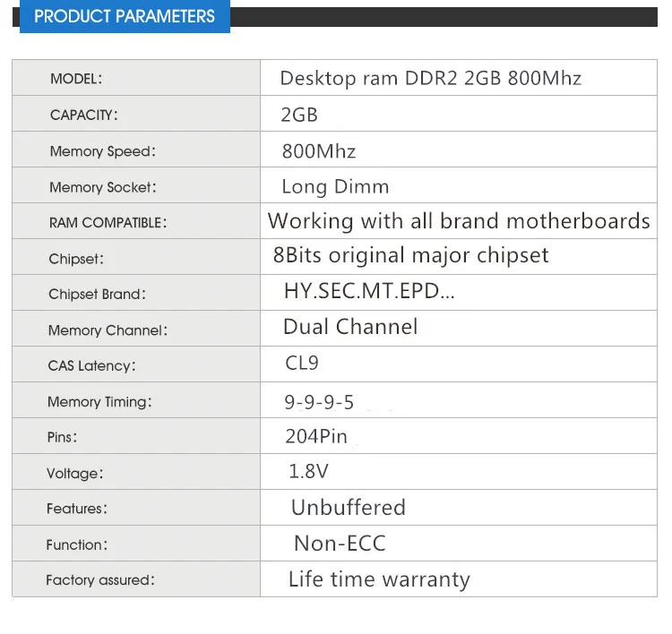Click the 9-9-9-5 memory timing value
The height and width of the screenshot is (634, 672).
[x=319, y=402]
